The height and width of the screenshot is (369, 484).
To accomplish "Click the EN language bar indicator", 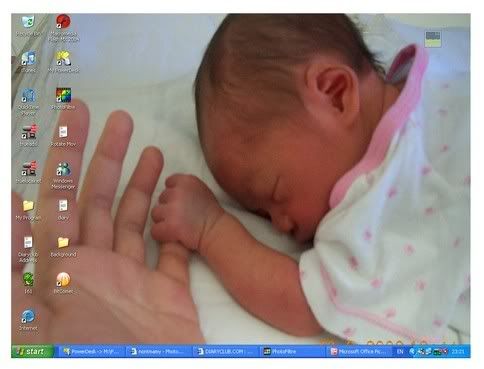I will click(400, 352).
